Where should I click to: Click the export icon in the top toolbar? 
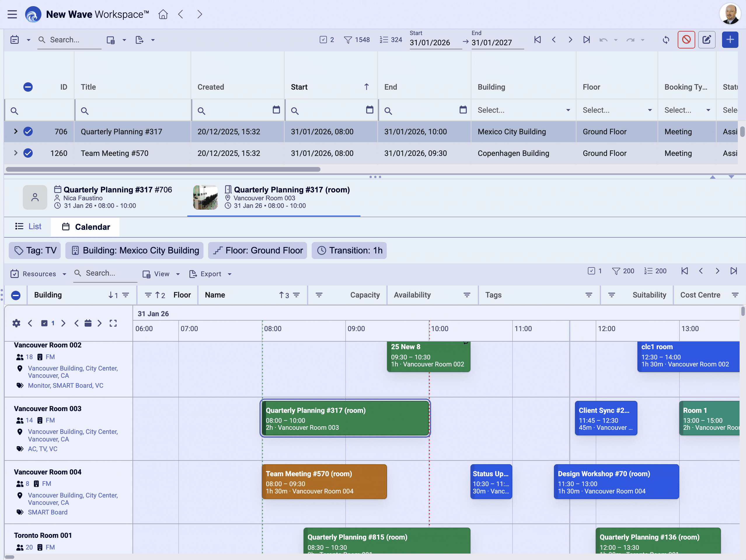(x=139, y=39)
